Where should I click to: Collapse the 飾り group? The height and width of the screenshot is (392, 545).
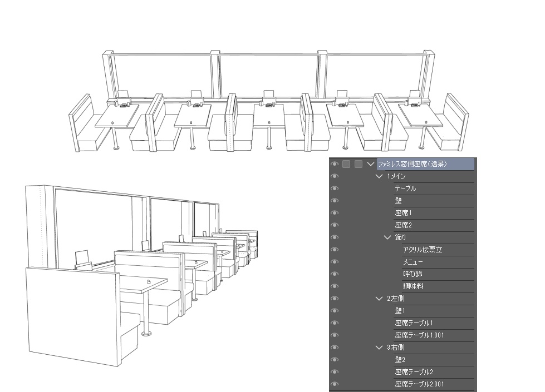pyautogui.click(x=386, y=237)
